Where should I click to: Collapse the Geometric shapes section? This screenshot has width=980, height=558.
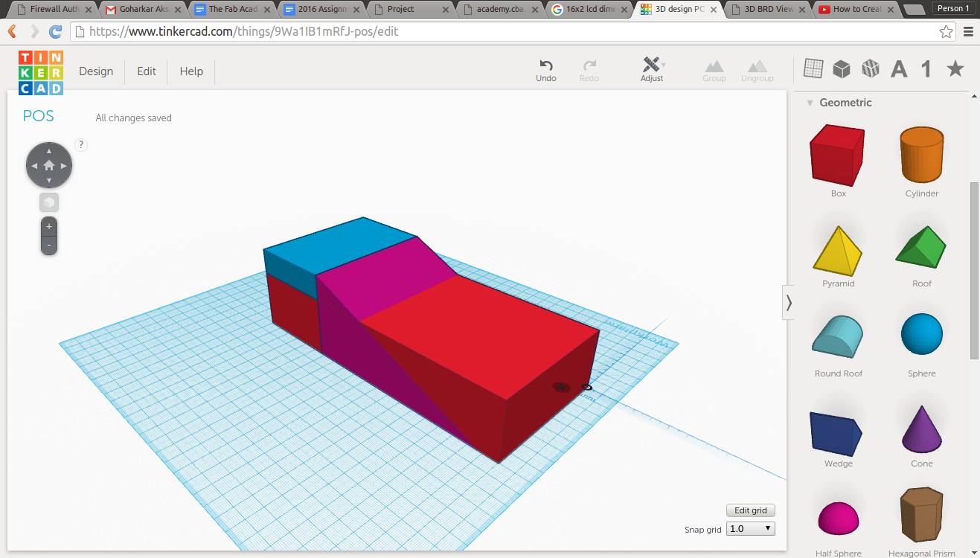pos(810,103)
